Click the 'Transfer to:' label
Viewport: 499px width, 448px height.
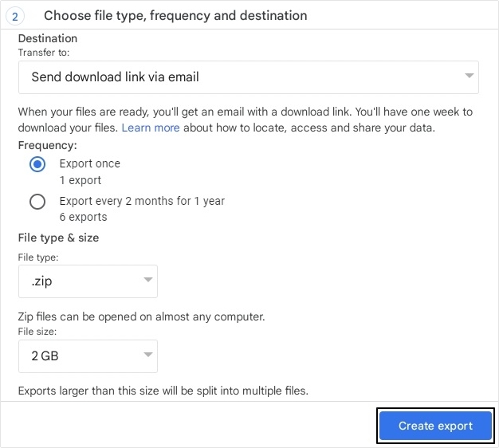pyautogui.click(x=44, y=52)
